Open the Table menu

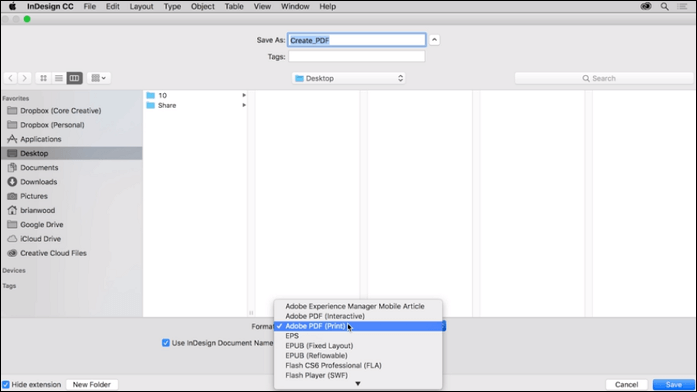(234, 6)
